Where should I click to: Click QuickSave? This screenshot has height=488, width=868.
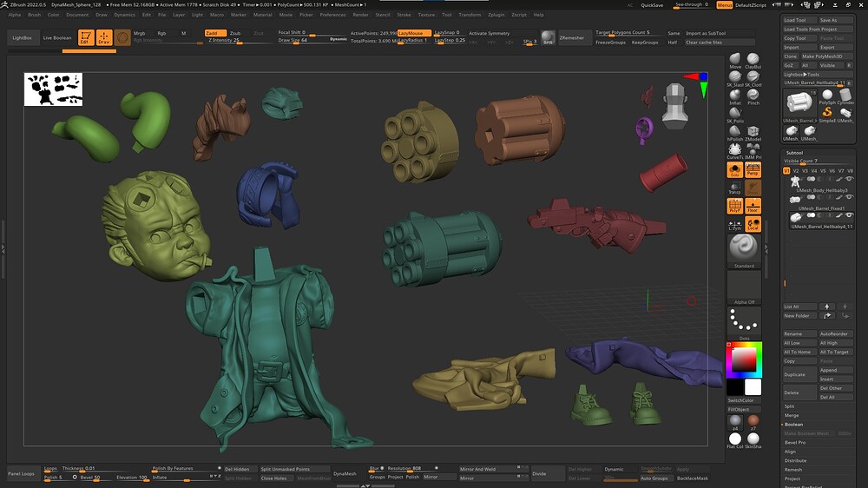pos(652,5)
